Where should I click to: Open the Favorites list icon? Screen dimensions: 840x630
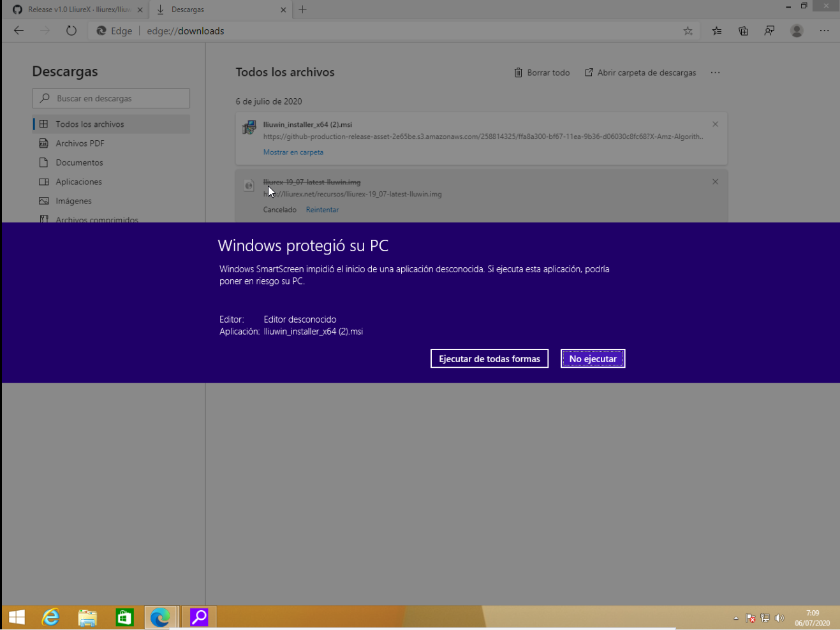[717, 31]
